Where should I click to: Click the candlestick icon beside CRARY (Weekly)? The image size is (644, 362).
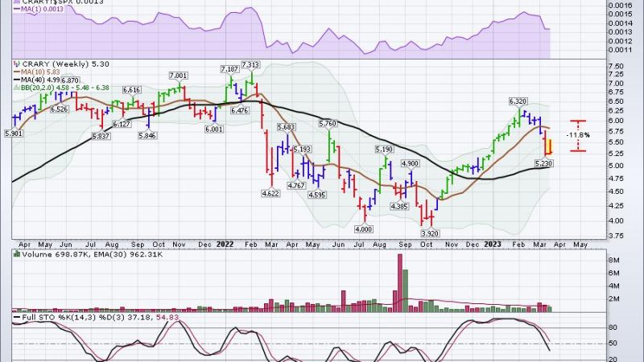coord(17,64)
